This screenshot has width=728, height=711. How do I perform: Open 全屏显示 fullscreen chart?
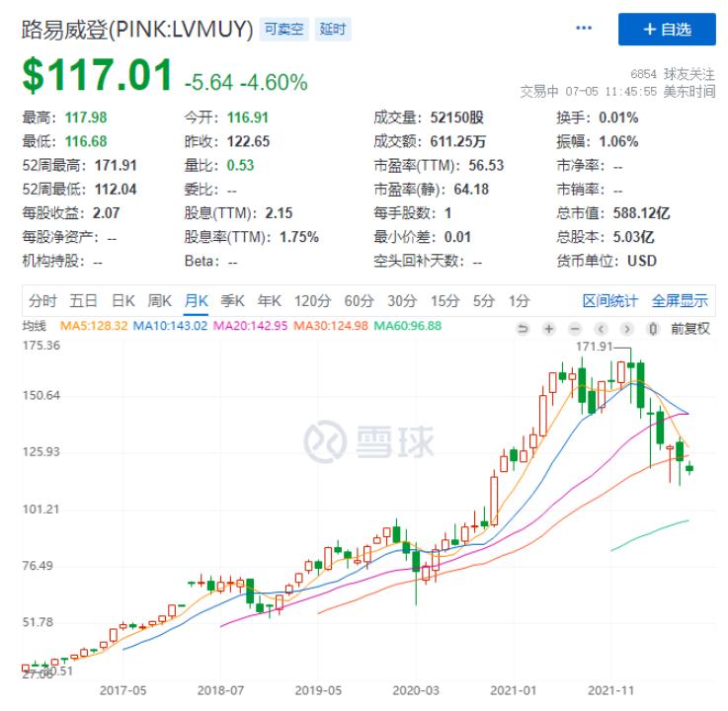click(x=680, y=301)
